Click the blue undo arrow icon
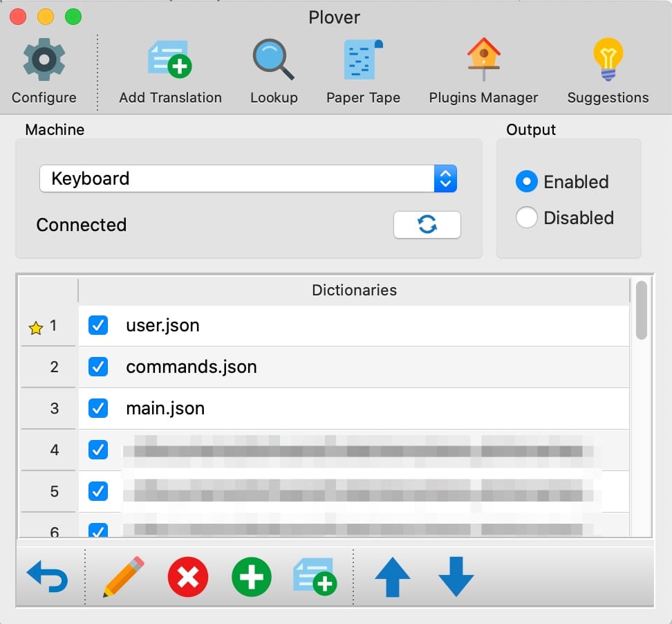The height and width of the screenshot is (624, 672). [x=47, y=576]
